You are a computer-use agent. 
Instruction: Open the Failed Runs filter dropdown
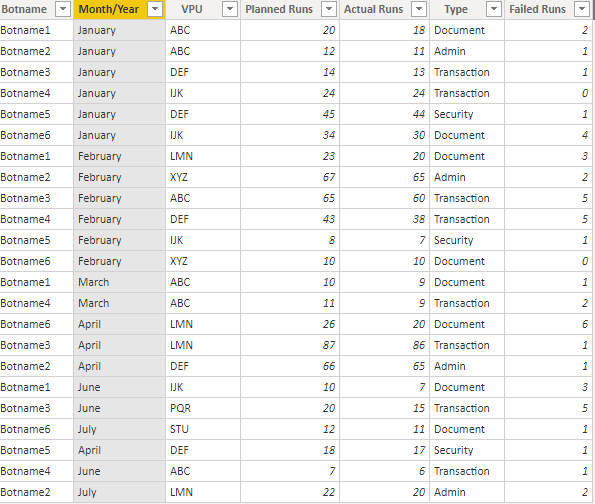[582, 9]
